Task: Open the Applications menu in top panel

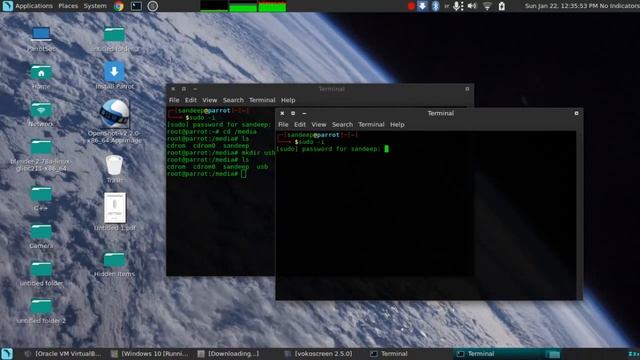Action: click(34, 6)
